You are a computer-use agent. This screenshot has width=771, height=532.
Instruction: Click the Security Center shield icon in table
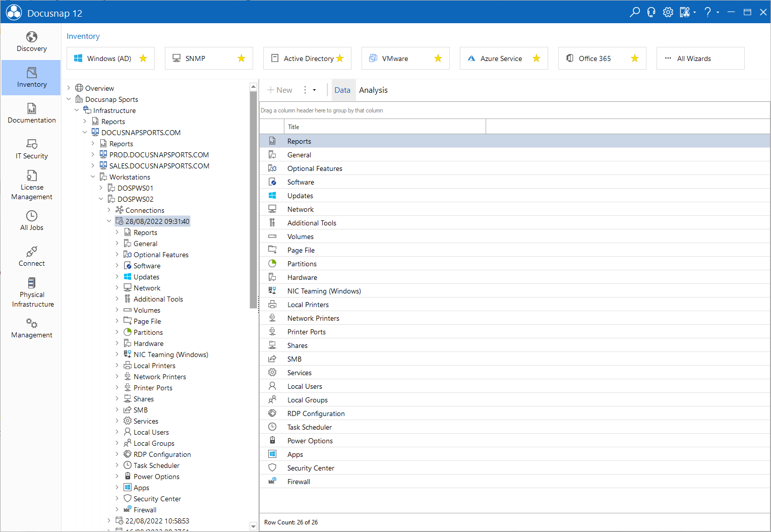coord(272,468)
